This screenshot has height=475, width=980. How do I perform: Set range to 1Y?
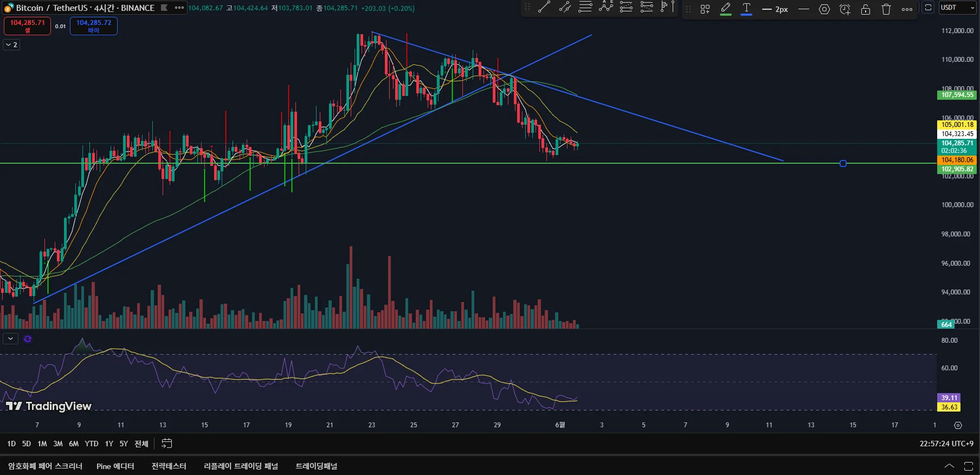(109, 444)
